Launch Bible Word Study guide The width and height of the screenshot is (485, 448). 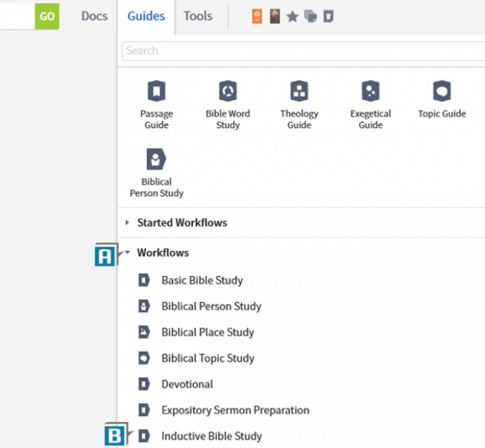pos(228,92)
